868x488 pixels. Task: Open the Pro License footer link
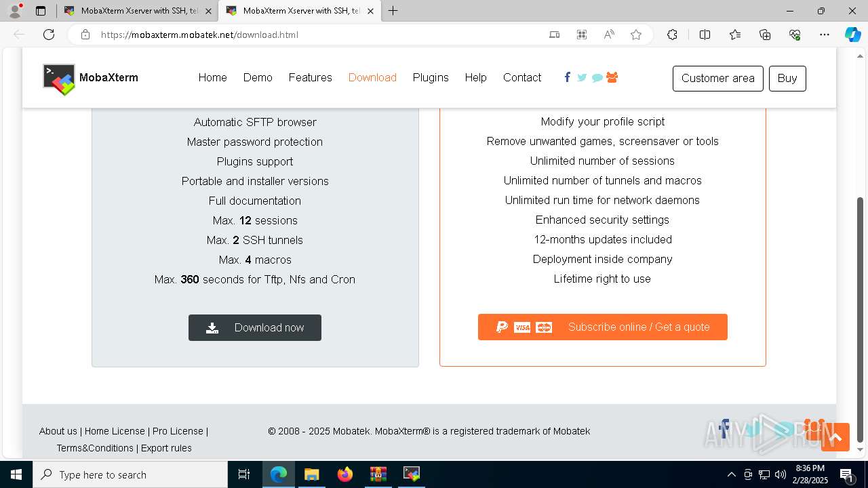178,431
